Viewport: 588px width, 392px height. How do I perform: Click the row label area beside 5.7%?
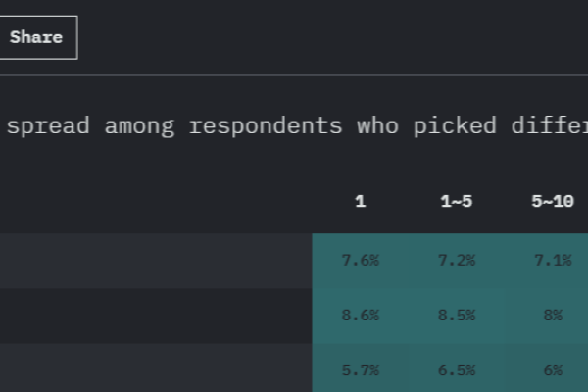(x=155, y=369)
